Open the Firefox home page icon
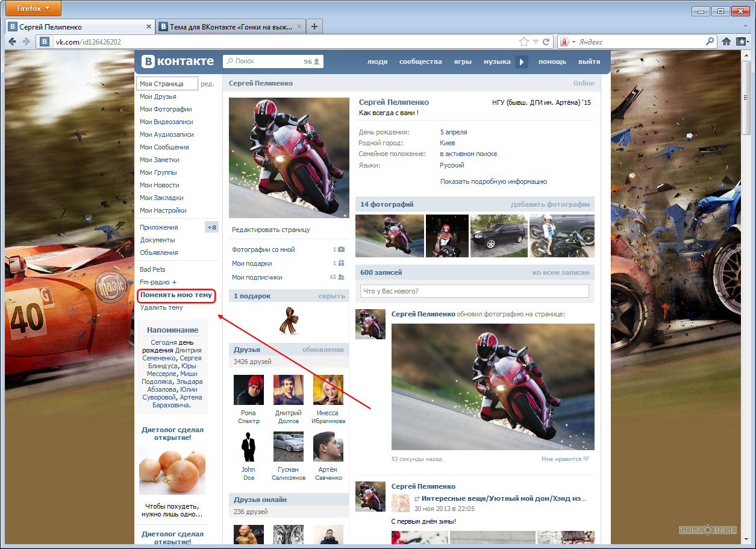Screen dimensions: 756x549 click(726, 42)
